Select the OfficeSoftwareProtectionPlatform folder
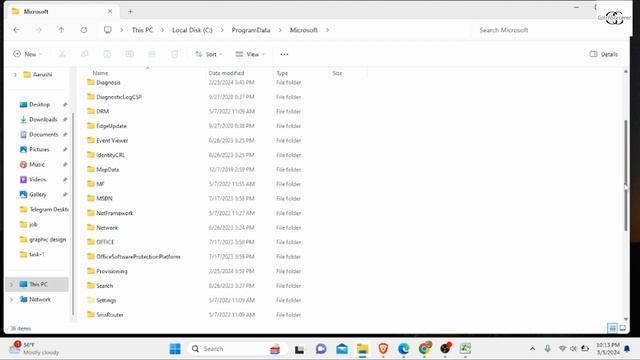 [x=138, y=256]
